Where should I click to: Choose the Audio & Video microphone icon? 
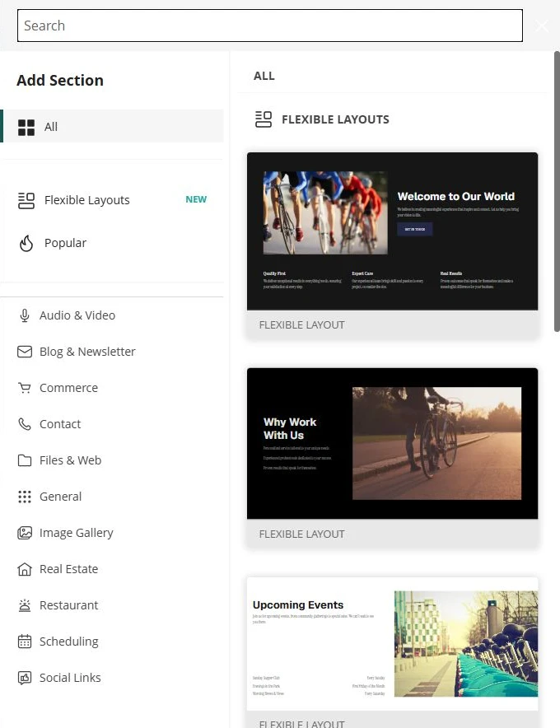click(x=25, y=315)
